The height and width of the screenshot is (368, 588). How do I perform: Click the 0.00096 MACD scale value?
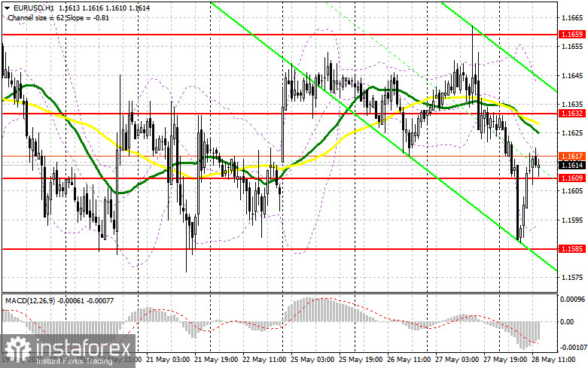[572, 300]
